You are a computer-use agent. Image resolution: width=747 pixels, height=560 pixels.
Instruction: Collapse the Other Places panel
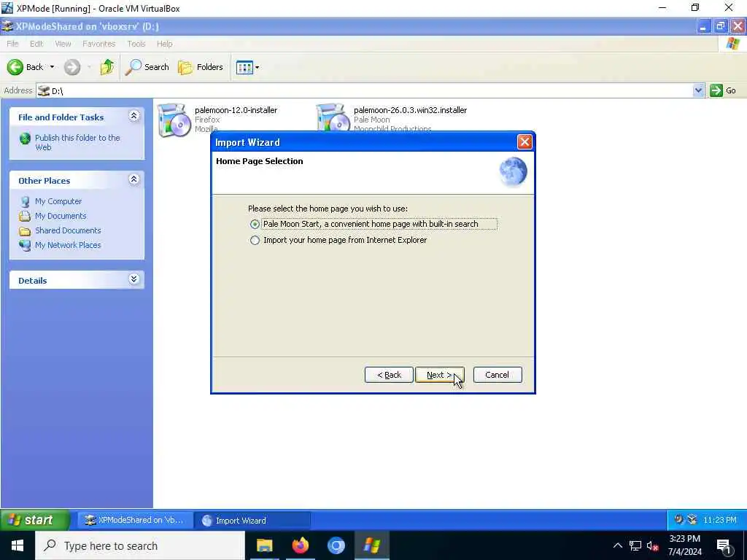click(x=134, y=179)
